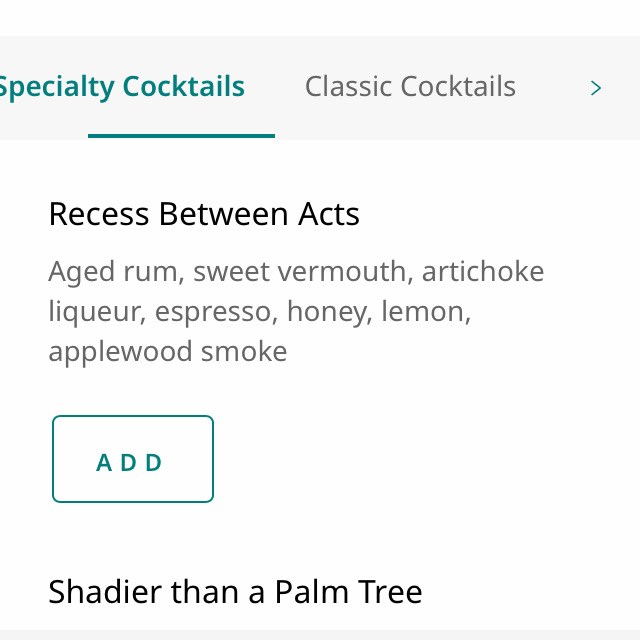Click the next-category arrow beside Classic Cocktails

point(596,88)
